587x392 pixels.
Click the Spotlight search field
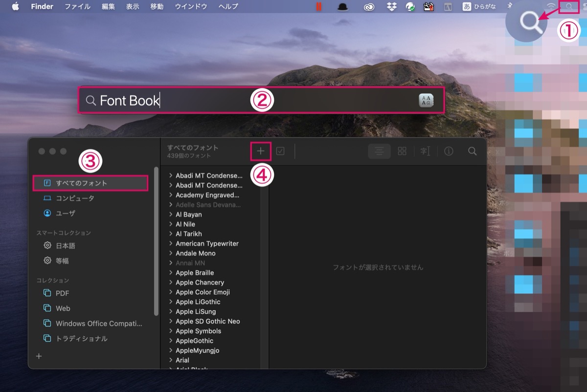tap(261, 100)
